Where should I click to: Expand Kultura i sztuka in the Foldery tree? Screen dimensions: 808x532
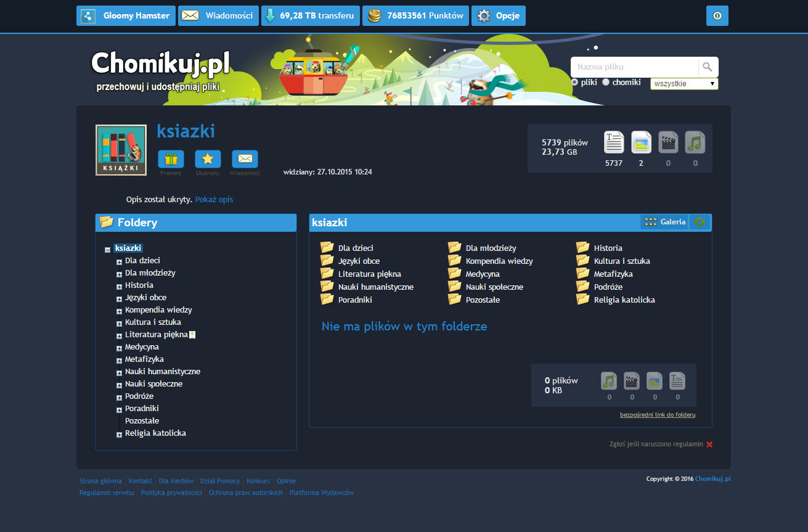coord(120,324)
